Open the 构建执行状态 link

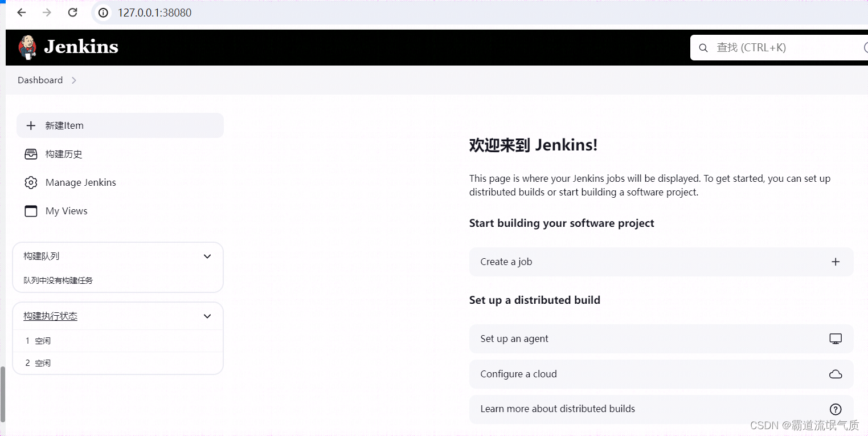click(50, 316)
